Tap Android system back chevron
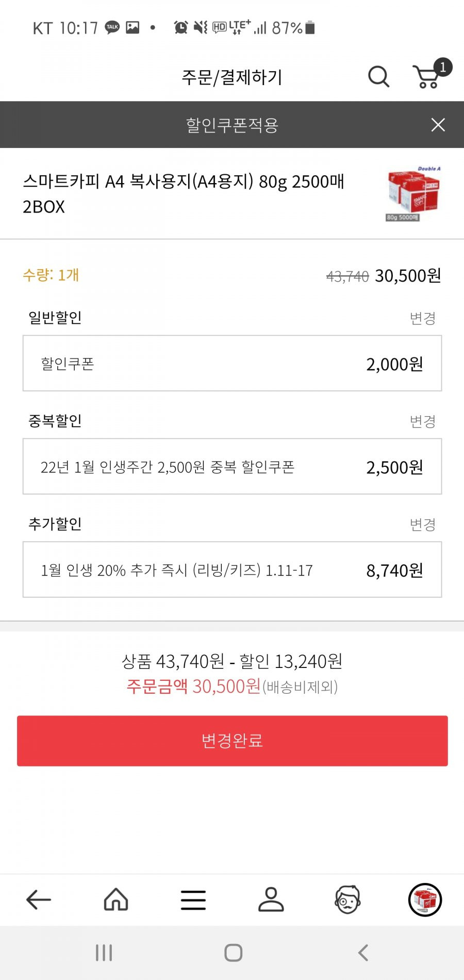This screenshot has width=464, height=980. 363,953
